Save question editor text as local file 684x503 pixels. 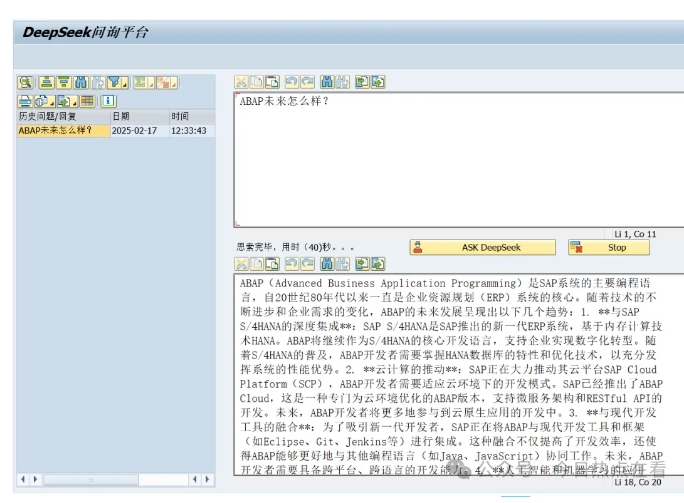pos(378,82)
